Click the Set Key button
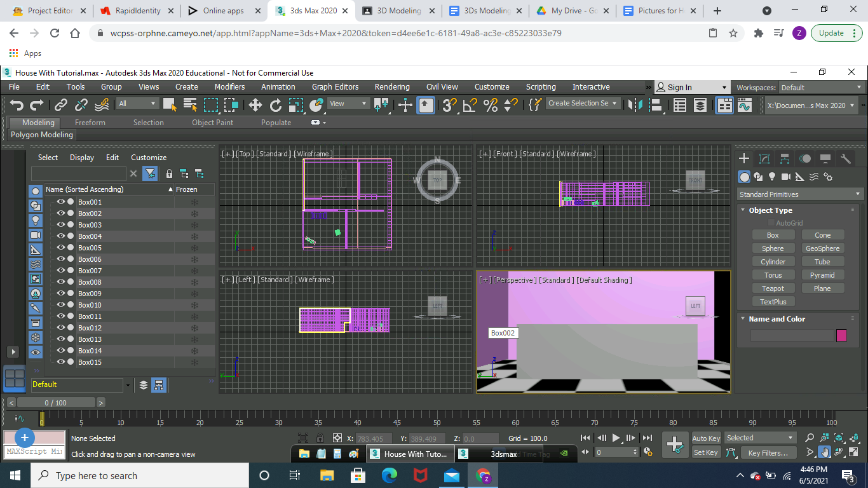868x488 pixels. pos(706,453)
